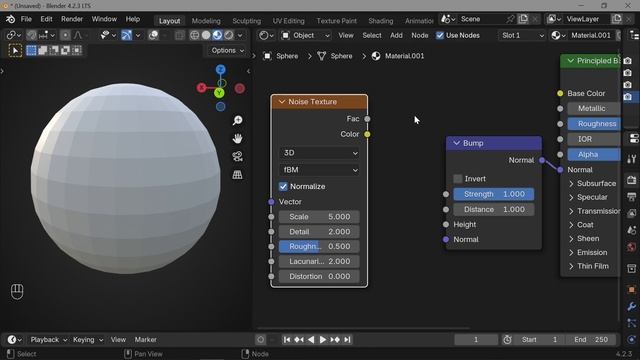The height and width of the screenshot is (360, 640).
Task: Jump to the end frame button
Action: pyautogui.click(x=347, y=340)
